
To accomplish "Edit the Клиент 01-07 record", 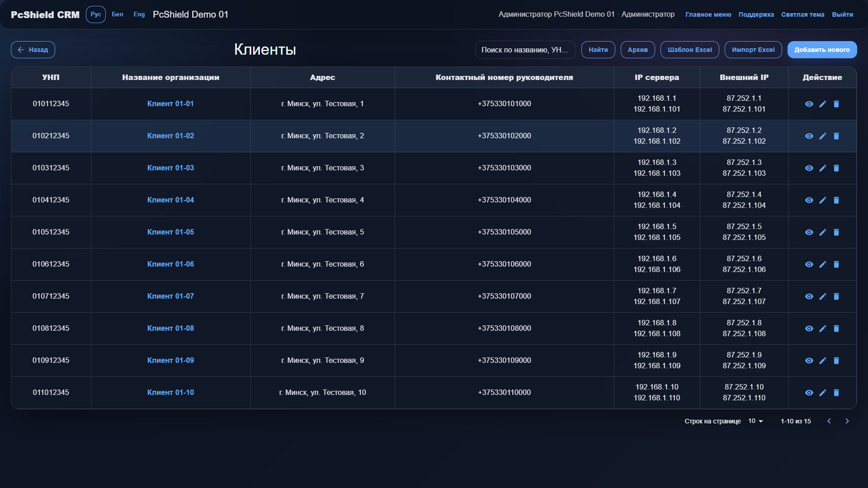I will pos(823,296).
